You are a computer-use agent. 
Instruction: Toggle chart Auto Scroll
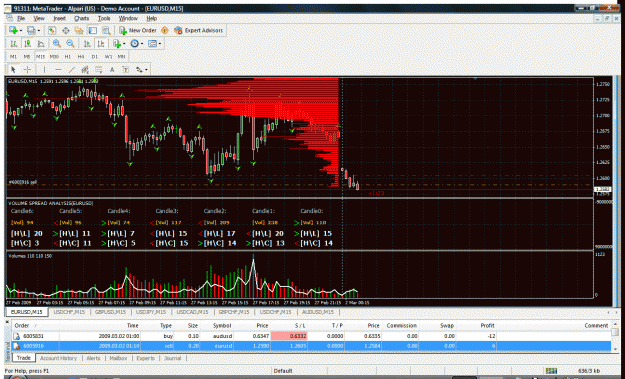coord(87,43)
